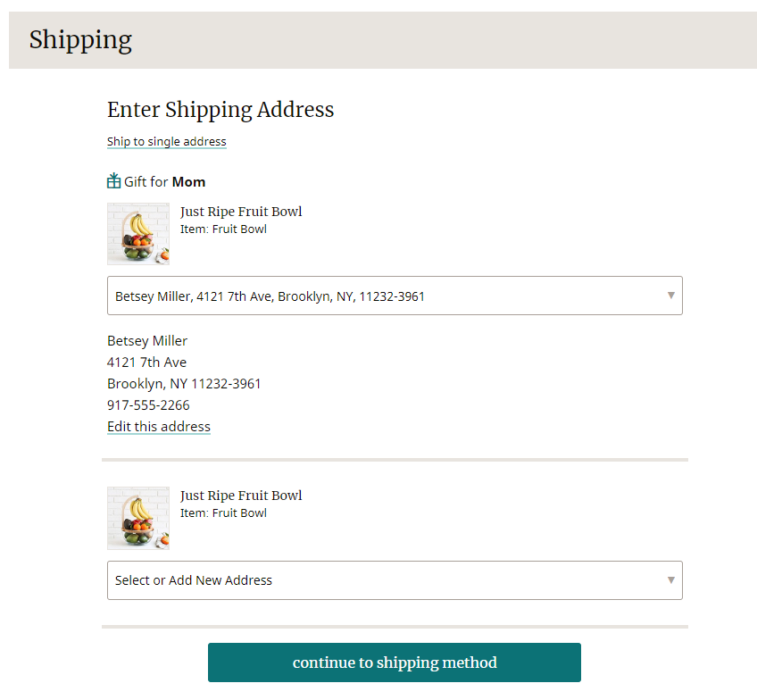This screenshot has width=757, height=700.
Task: Open the fruit bowl thumbnail above Select or Add New Address
Action: 138,518
